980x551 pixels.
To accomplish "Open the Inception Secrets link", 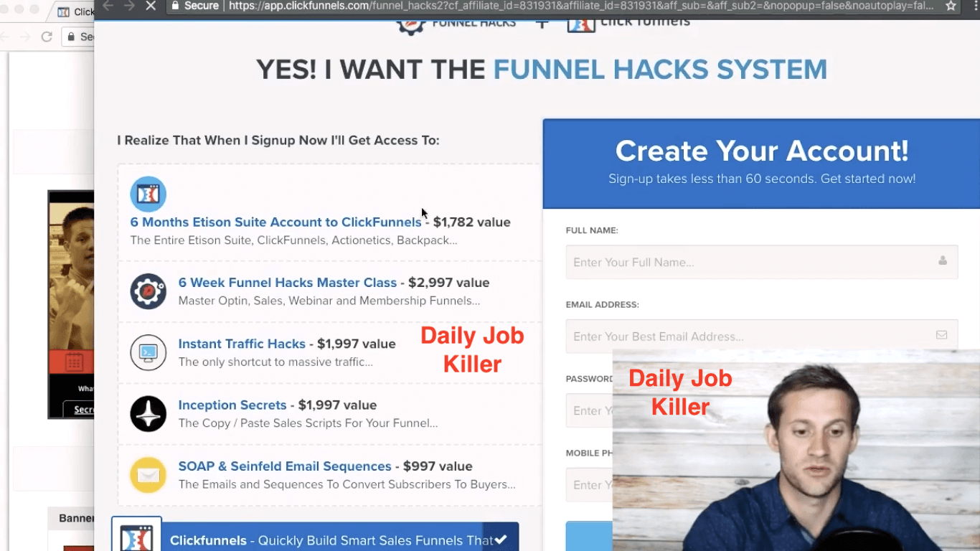I will [x=232, y=405].
